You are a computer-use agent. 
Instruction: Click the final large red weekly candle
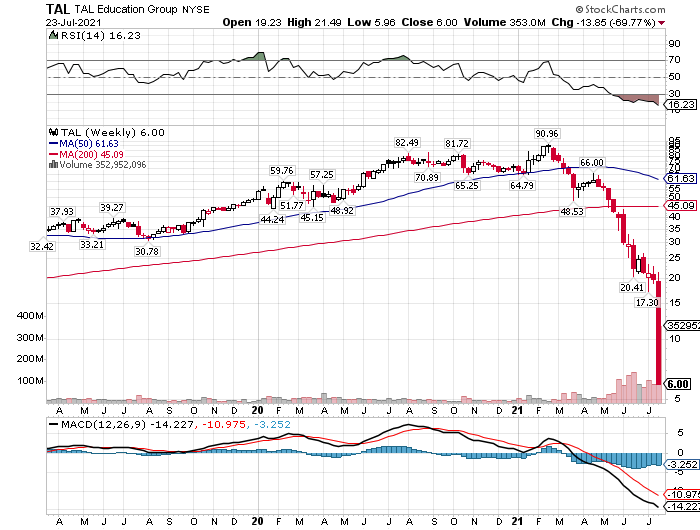(x=658, y=329)
